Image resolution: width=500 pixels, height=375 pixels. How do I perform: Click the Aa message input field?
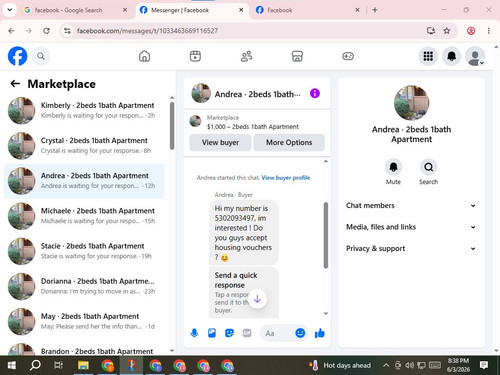[277, 333]
